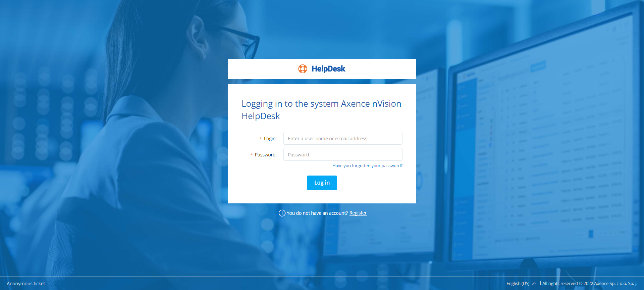The height and width of the screenshot is (290, 644).
Task: Click the orange lifebuoy HelpDesk icon
Action: (x=303, y=69)
